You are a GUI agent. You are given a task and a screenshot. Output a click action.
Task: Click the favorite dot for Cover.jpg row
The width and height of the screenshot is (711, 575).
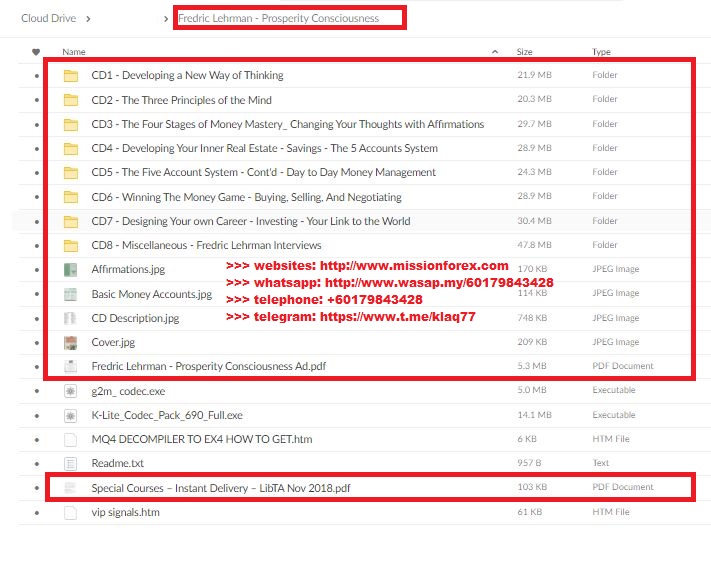(x=37, y=343)
